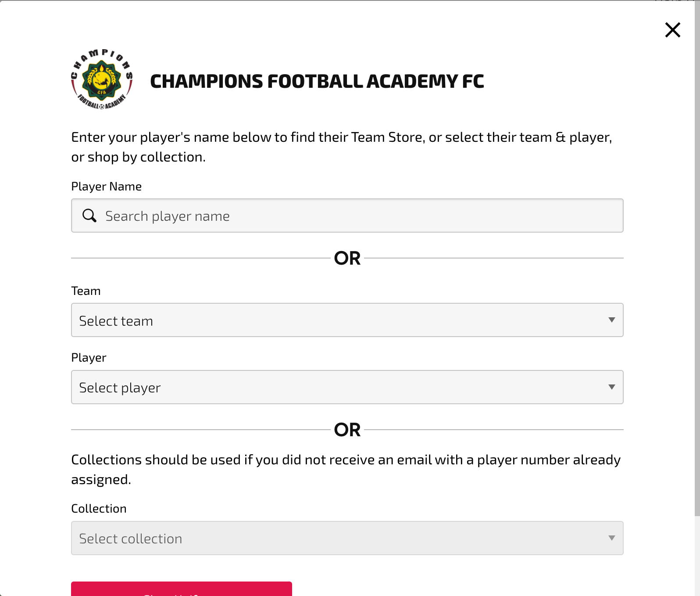The width and height of the screenshot is (700, 596).
Task: Click the arrow on the collection dropdown
Action: pos(611,538)
